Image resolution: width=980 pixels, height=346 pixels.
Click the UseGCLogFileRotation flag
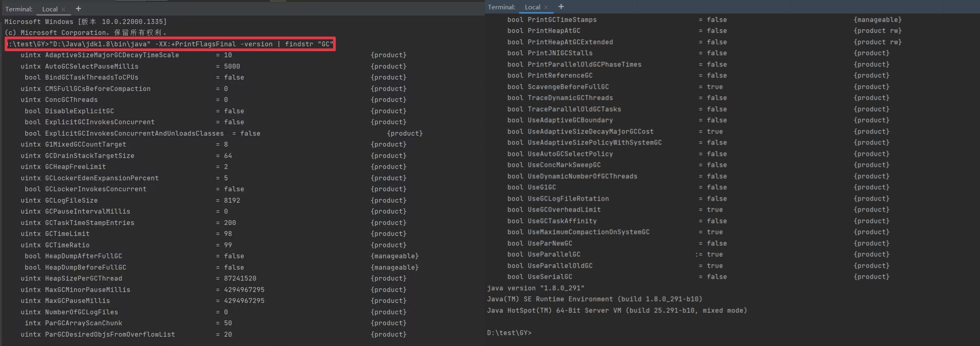pyautogui.click(x=568, y=198)
